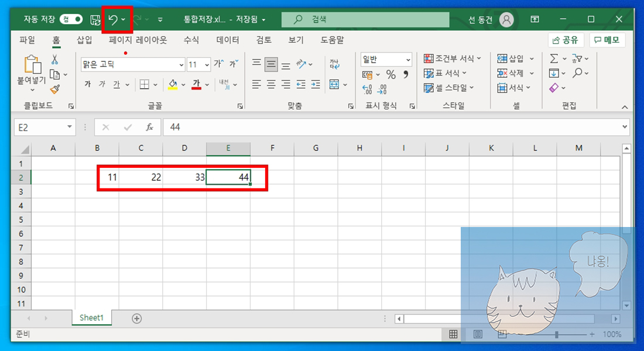Viewport: 644px width, 351px height.
Task: Switch to the 삽입 ribbon tab
Action: (84, 40)
